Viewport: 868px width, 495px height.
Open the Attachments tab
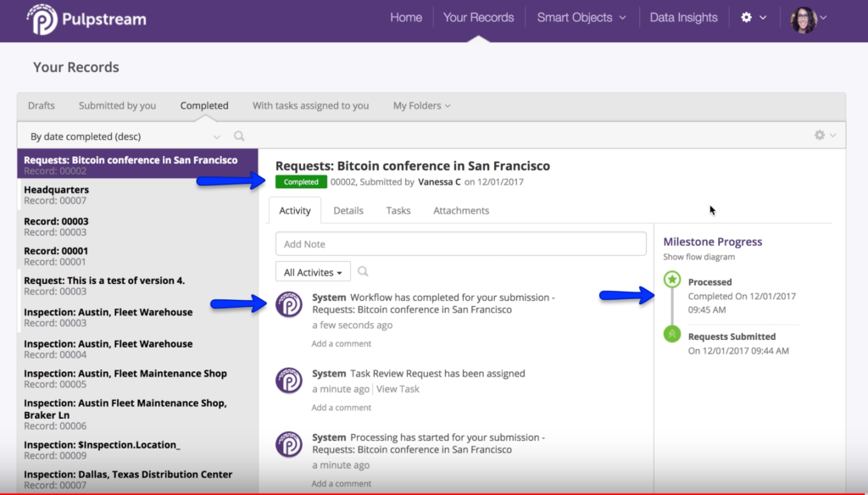(461, 210)
